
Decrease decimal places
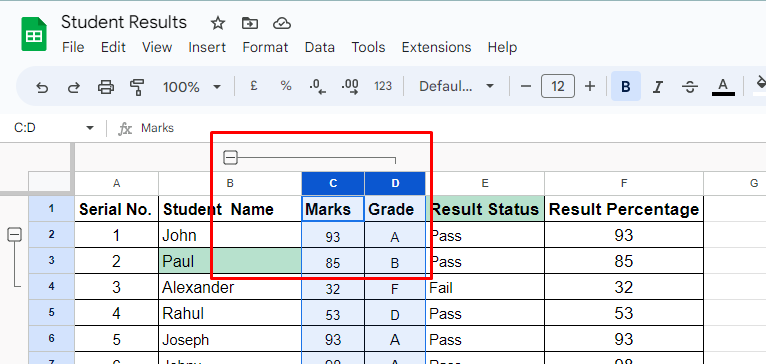318,86
